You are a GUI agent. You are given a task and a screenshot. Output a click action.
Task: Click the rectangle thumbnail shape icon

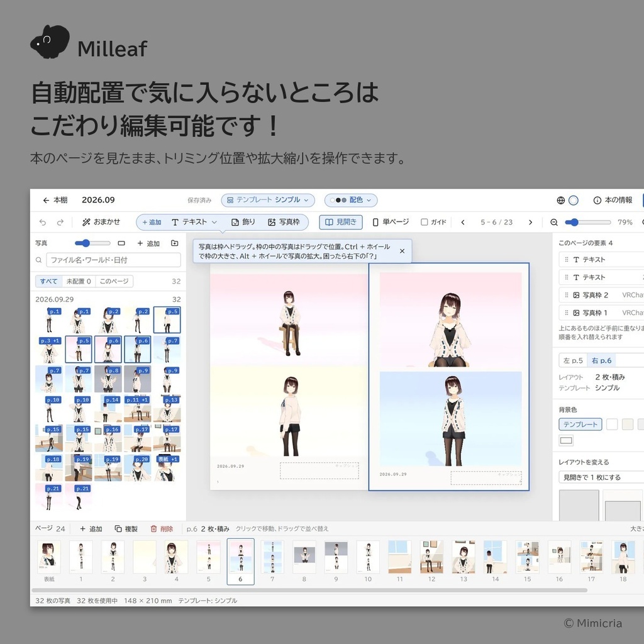121,243
